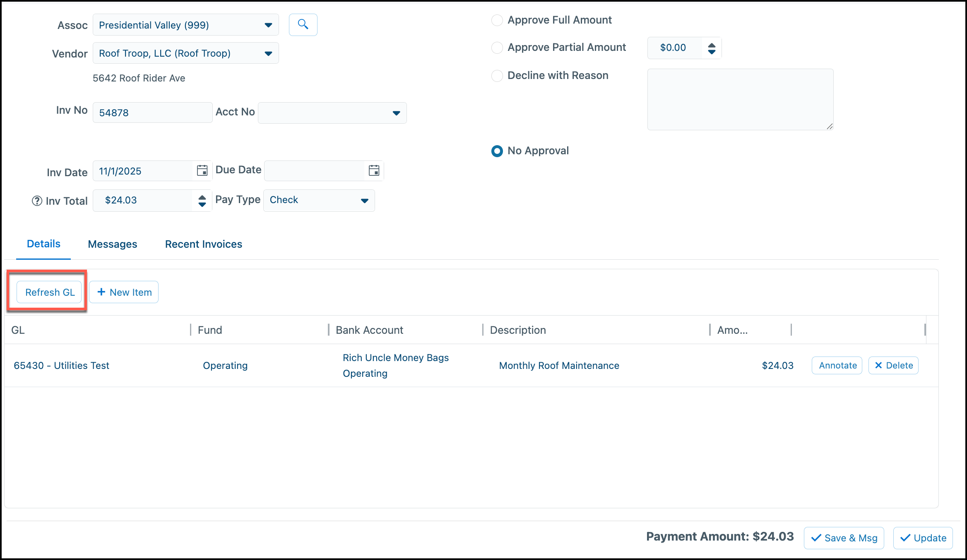Expand the Assoc Presidential Valley dropdown

tap(268, 25)
